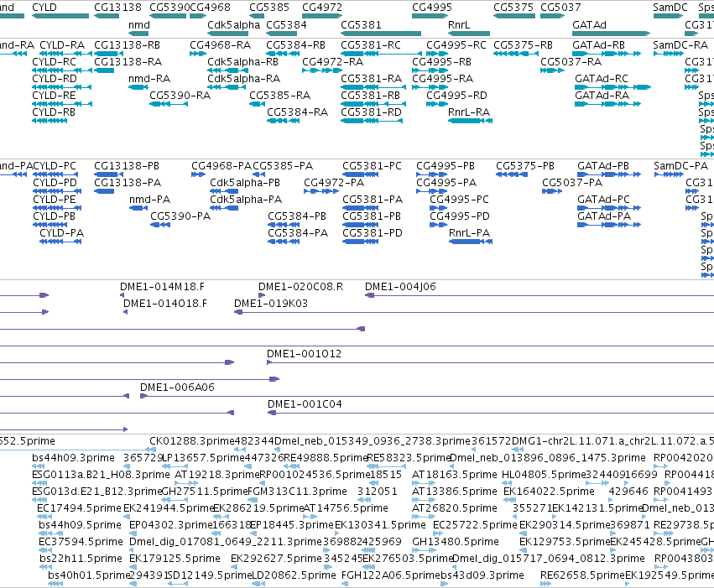714x588 pixels.
Task: Open the RnrL-RA transcript label
Action: 469,112
